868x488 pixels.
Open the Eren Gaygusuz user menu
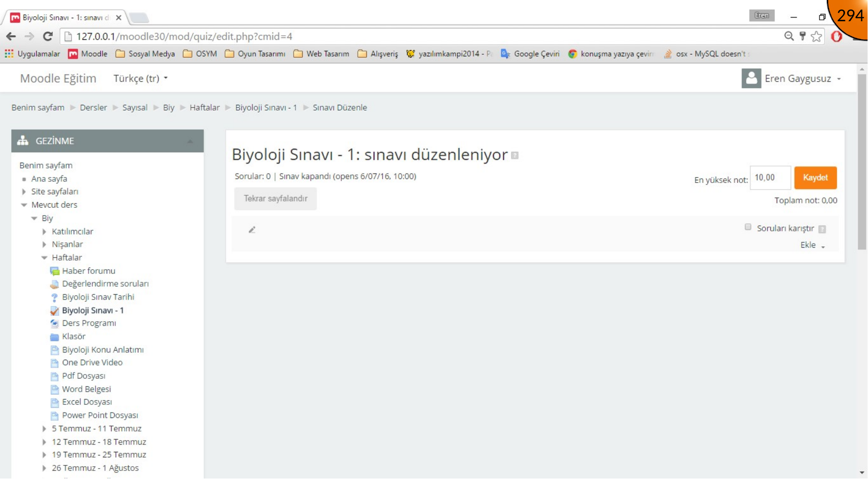(803, 79)
